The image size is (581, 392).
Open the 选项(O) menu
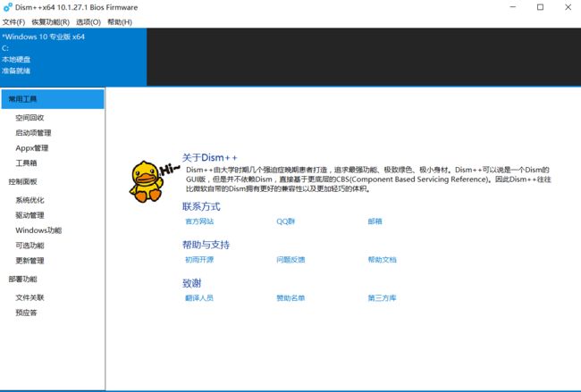pyautogui.click(x=88, y=22)
